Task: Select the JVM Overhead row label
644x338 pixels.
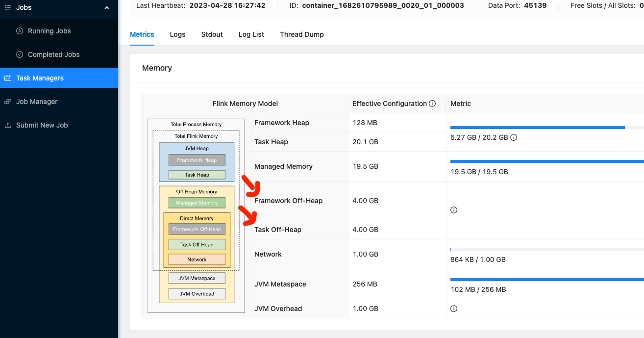Action: [x=278, y=309]
